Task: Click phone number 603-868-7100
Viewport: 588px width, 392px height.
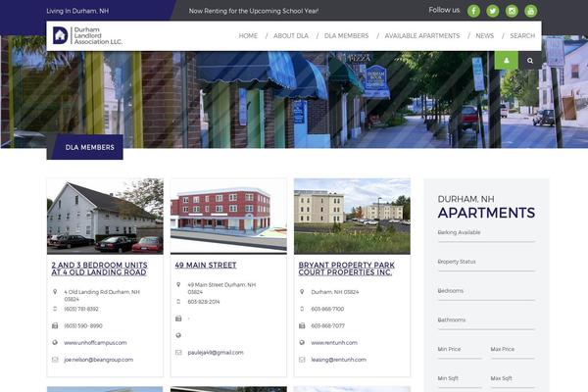Action: tap(327, 309)
